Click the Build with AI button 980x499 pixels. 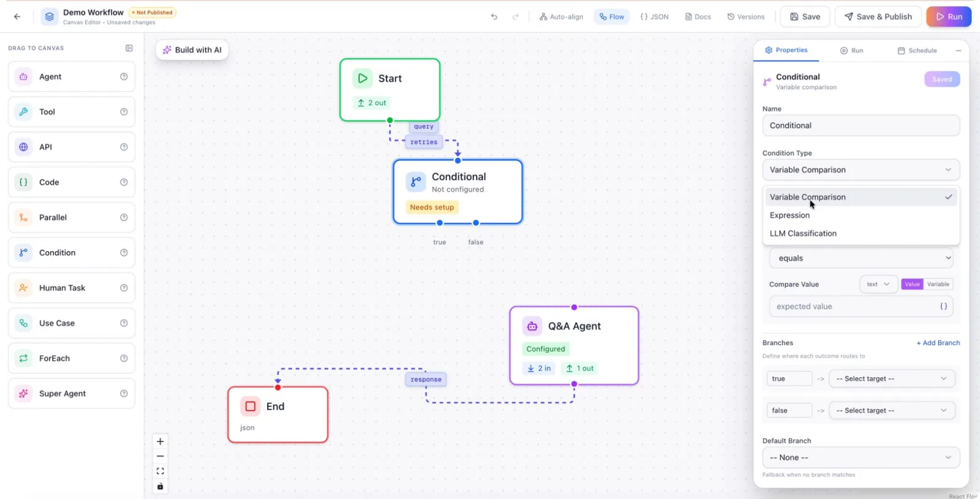coord(192,50)
